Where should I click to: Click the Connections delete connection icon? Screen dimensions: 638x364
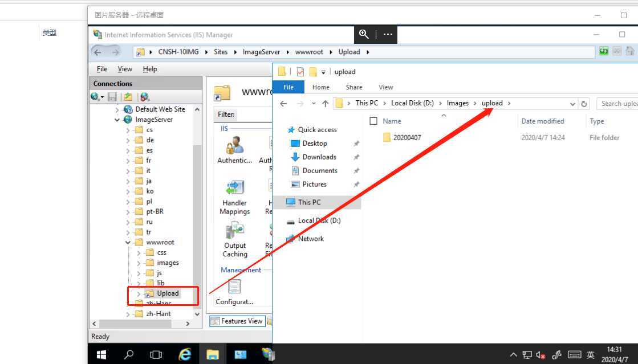point(144,97)
